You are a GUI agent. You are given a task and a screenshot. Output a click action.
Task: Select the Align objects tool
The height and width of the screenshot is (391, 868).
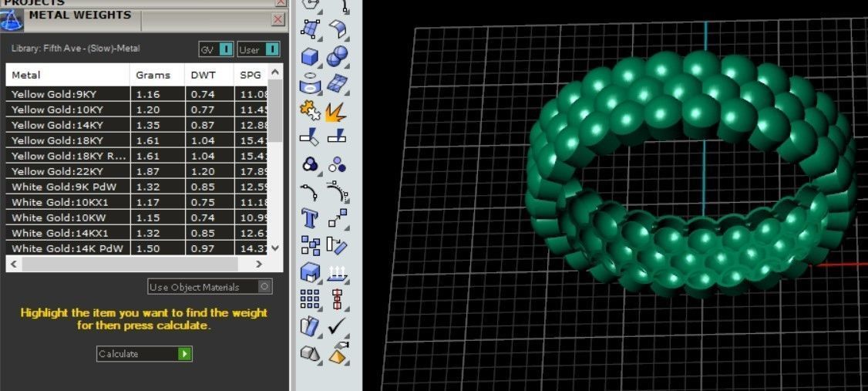[x=337, y=299]
